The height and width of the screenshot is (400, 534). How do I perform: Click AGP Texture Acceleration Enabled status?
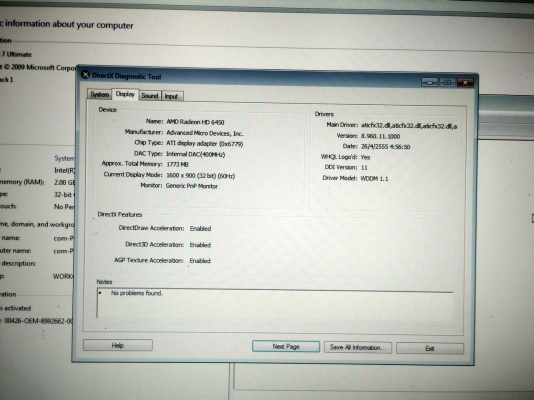pyautogui.click(x=200, y=261)
